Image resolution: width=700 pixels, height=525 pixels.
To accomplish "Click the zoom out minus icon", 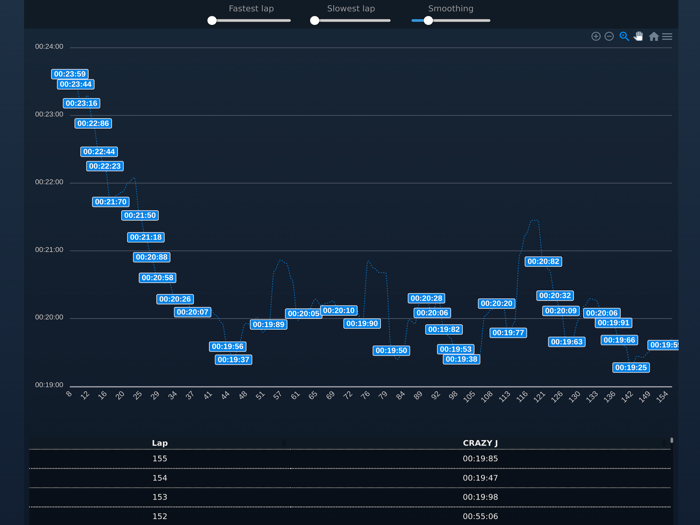I will [609, 37].
